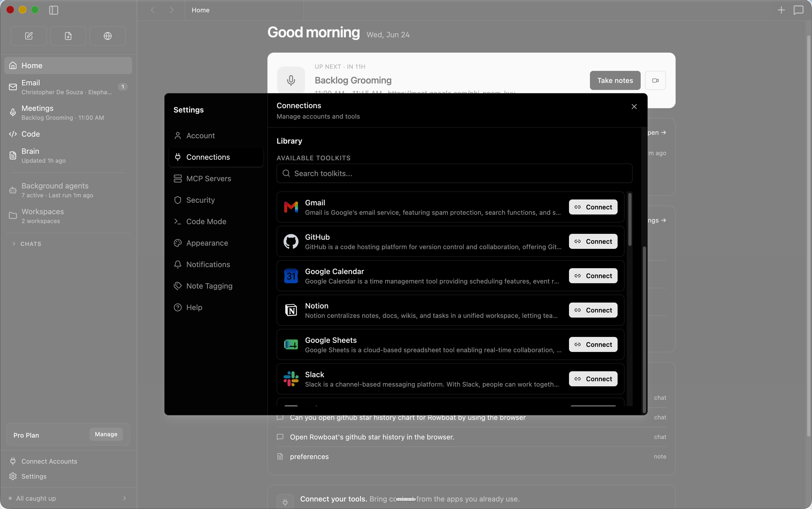
Task: Select Account in Settings menu
Action: pyautogui.click(x=216, y=136)
